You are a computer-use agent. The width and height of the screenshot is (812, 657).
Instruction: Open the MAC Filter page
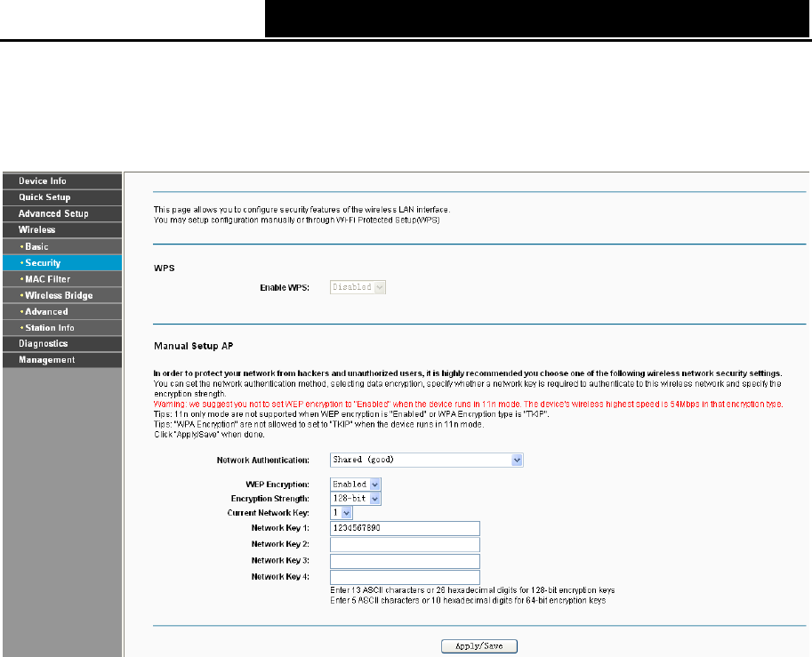[x=62, y=279]
